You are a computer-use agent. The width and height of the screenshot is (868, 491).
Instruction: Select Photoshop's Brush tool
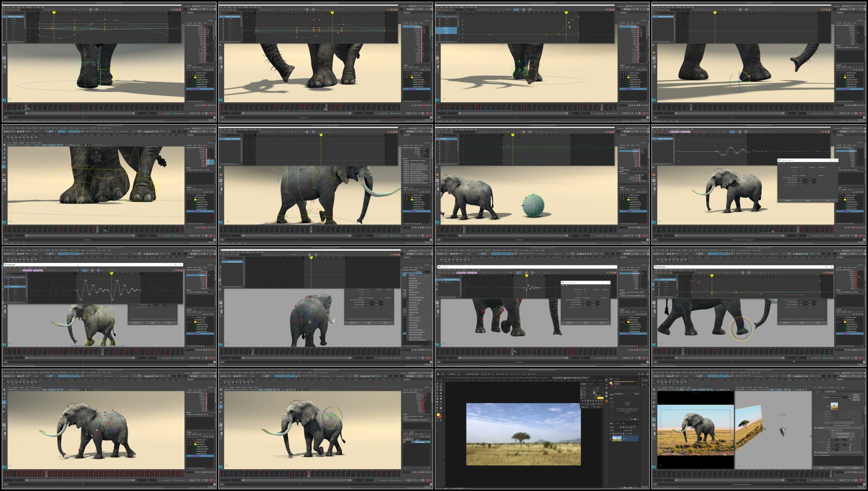[437, 393]
